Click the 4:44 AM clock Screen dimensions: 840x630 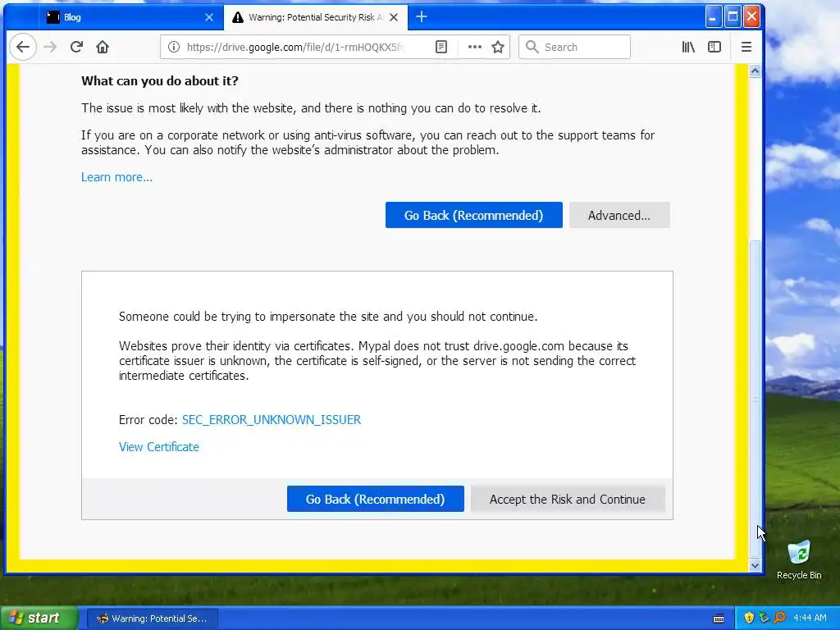click(x=810, y=619)
